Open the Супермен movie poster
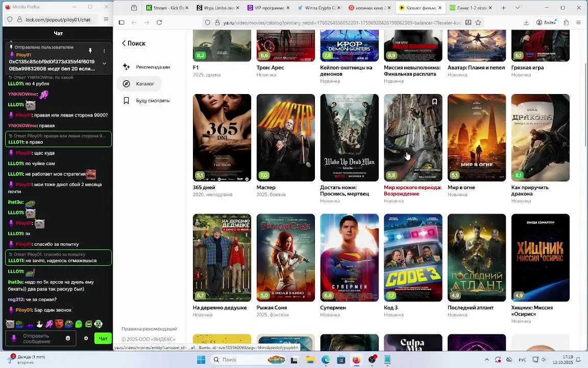 tap(350, 258)
